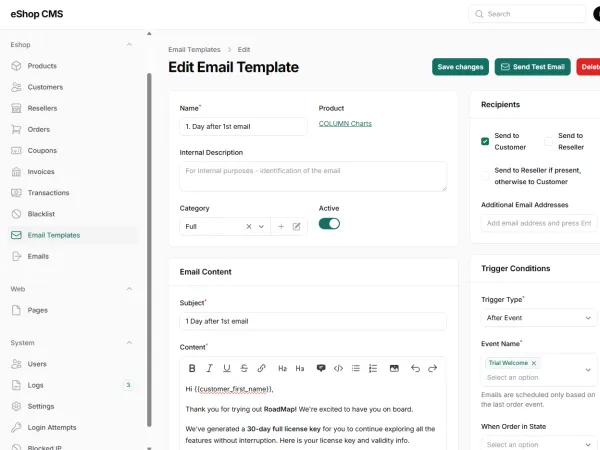The height and width of the screenshot is (450, 600).
Task: Check the Send to Reseller checkbox
Action: tap(549, 141)
